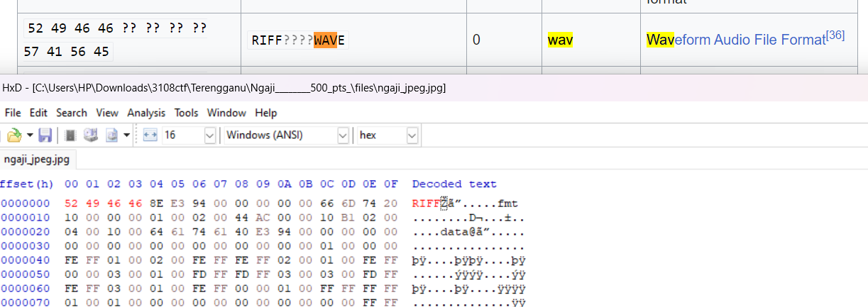The width and height of the screenshot is (868, 307).
Task: Click the Open disk icon
Action: coord(91,135)
